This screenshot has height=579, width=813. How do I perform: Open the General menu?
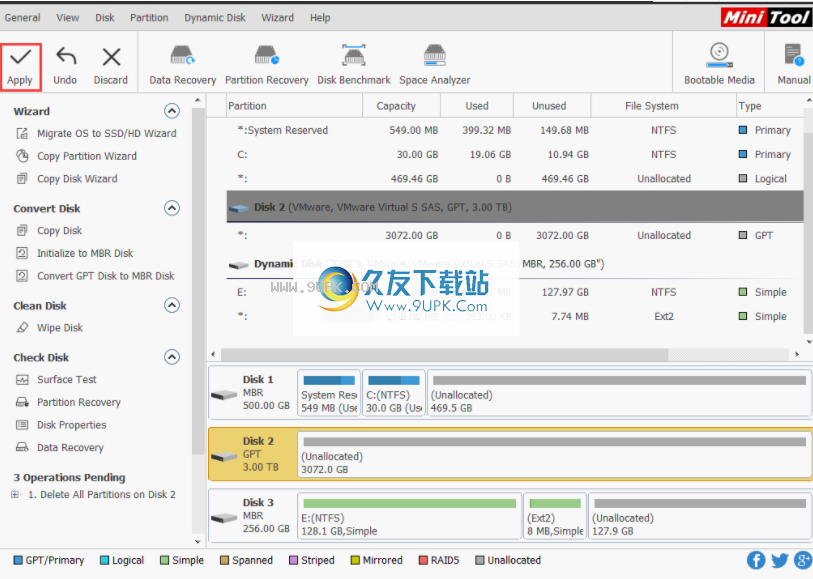22,18
